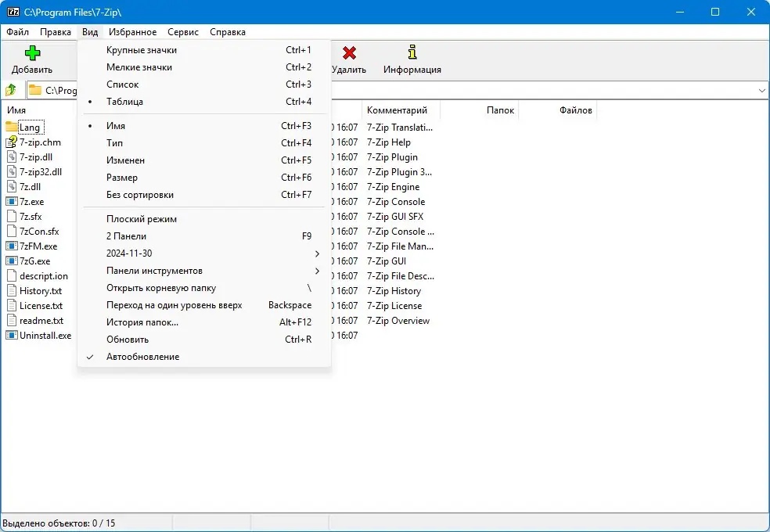Open История папок... entry

pos(203,322)
